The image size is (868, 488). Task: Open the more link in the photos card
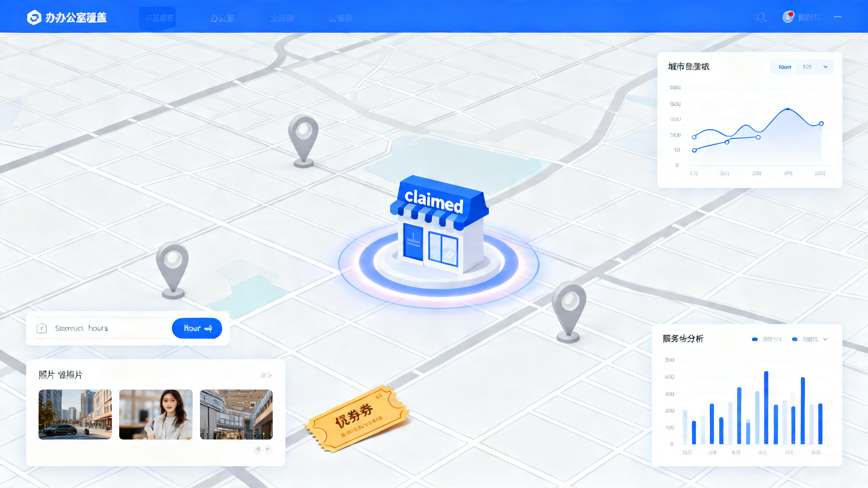coord(266,375)
